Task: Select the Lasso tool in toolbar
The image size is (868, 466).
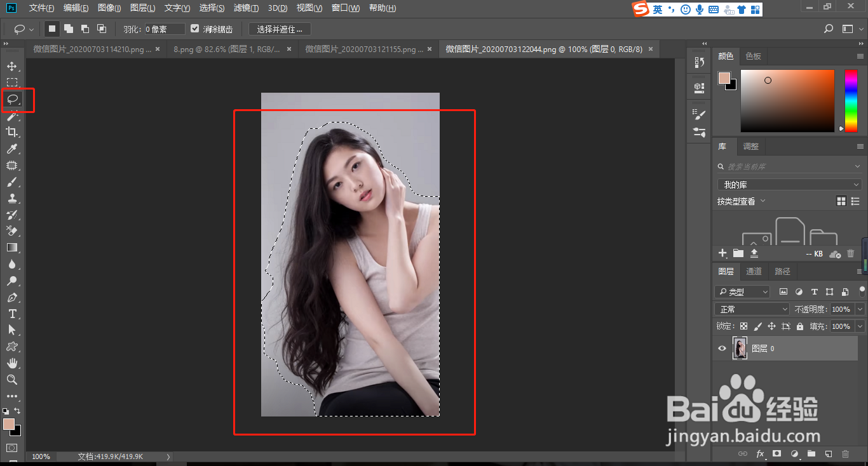Action: click(11, 99)
